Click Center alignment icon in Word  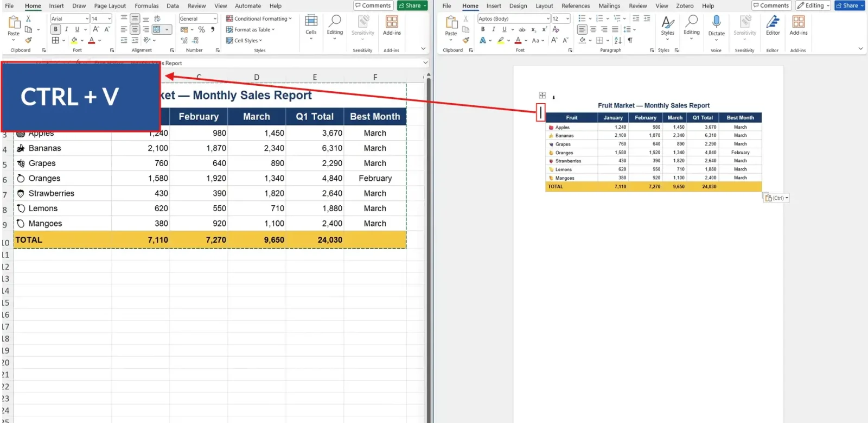coord(593,29)
